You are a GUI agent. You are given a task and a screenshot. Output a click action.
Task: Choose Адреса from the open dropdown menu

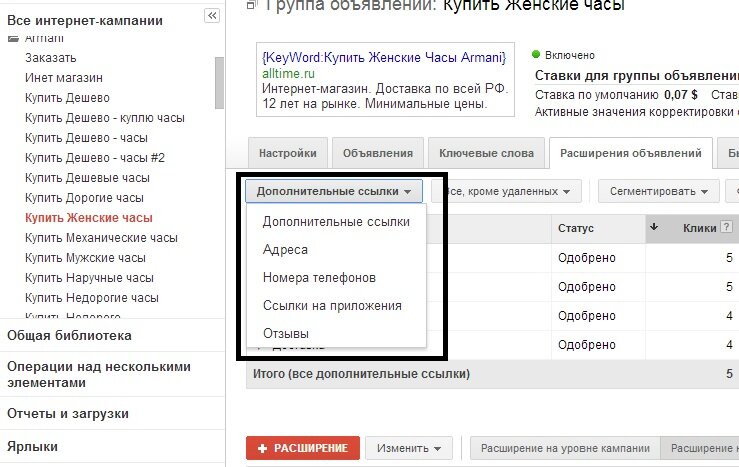pos(285,250)
